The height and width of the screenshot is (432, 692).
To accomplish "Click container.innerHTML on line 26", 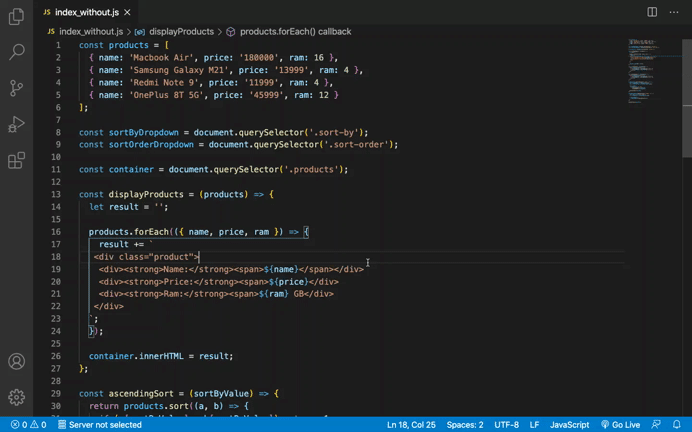I will click(x=136, y=356).
